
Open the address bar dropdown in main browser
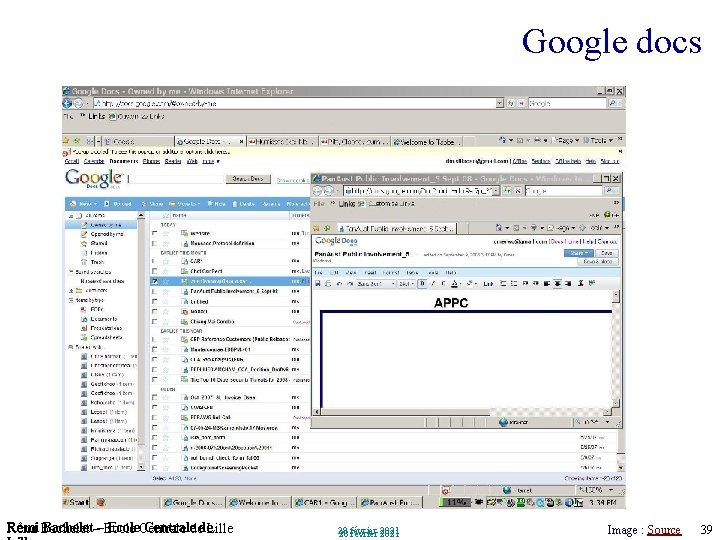[x=500, y=104]
